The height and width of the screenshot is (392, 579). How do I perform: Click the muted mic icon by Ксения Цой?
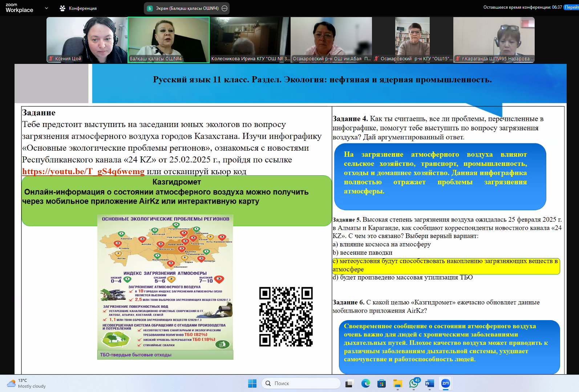click(51, 58)
